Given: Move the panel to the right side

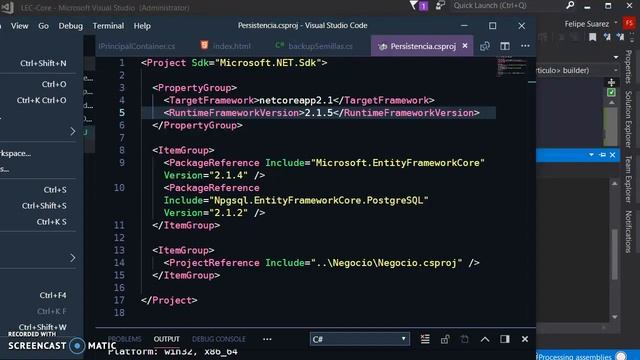Looking at the screenshot, I should (x=504, y=339).
